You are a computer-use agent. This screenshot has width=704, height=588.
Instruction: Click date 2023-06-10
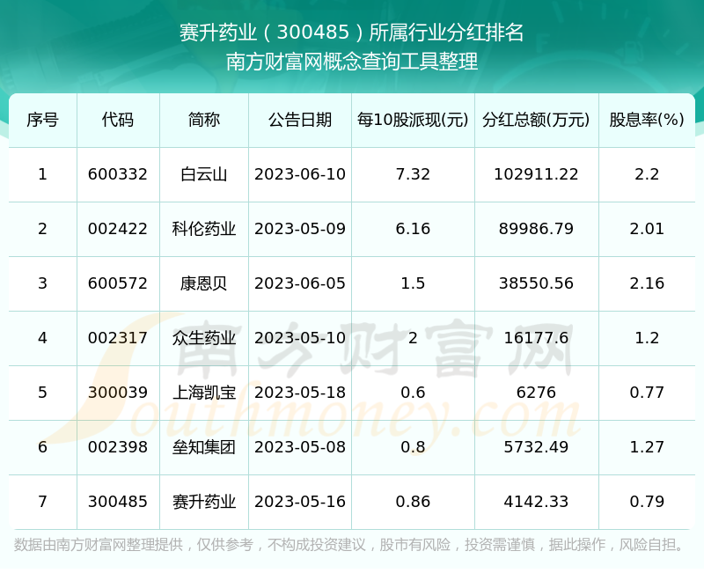pyautogui.click(x=300, y=174)
